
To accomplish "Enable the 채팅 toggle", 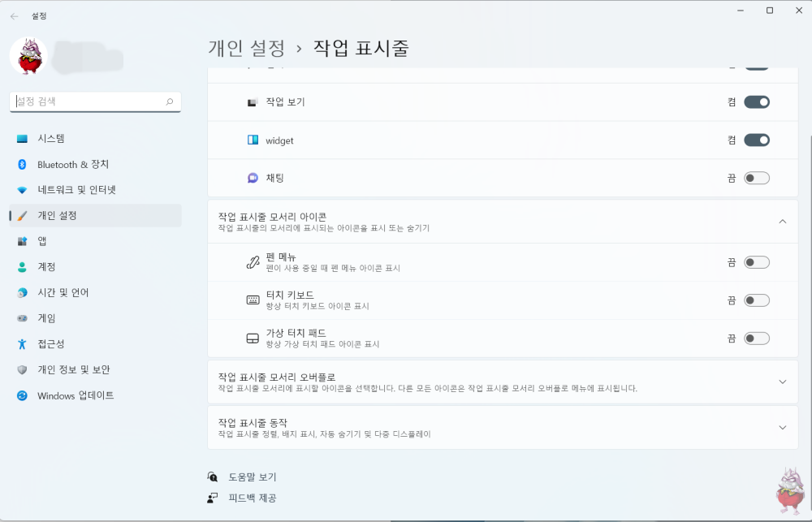I will [x=757, y=178].
